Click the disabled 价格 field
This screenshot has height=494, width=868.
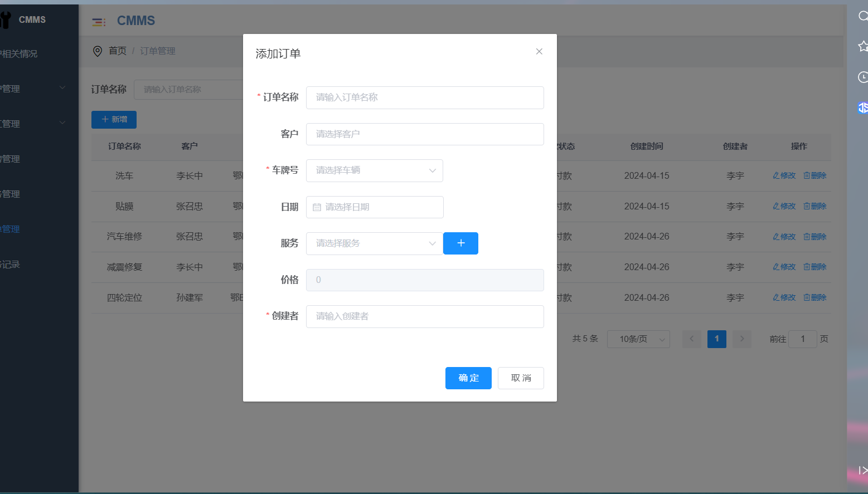click(425, 280)
